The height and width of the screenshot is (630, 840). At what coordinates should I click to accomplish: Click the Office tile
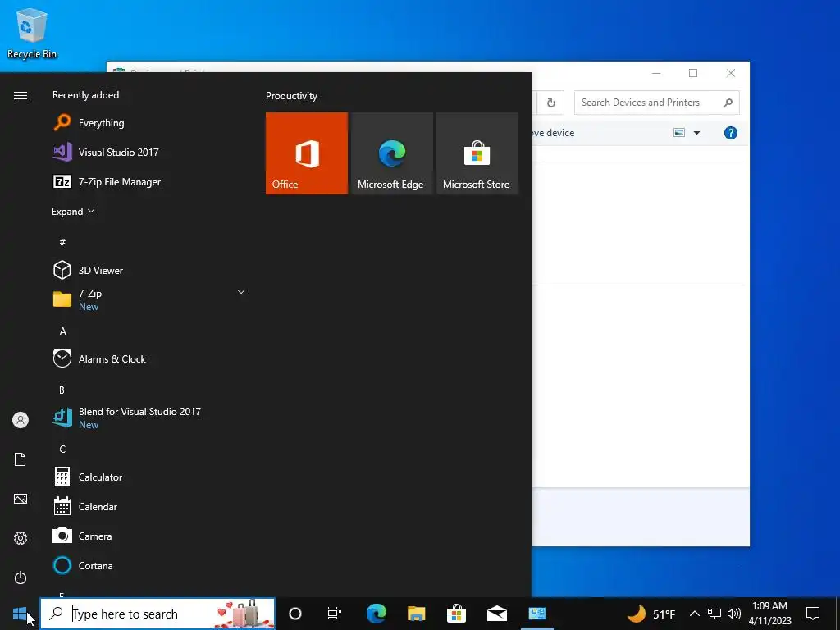click(307, 153)
